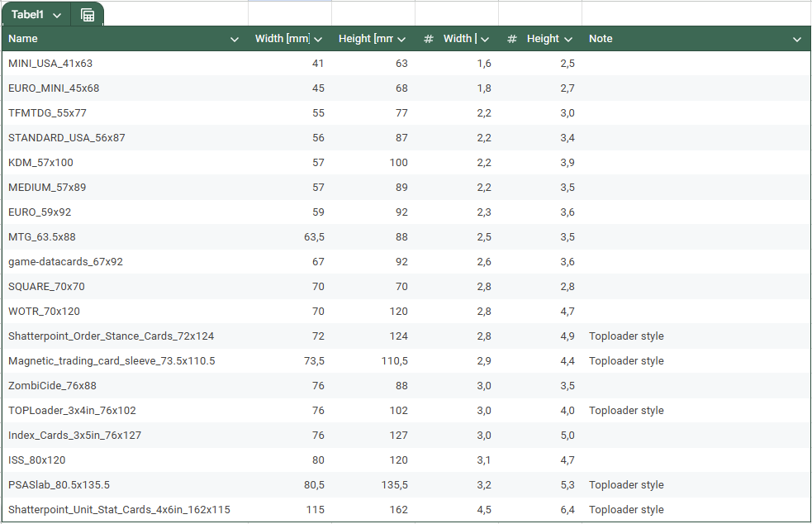Viewport: 812px width, 524px height.
Task: Click the width value 73,5 in Magnetic row
Action: tap(315, 361)
